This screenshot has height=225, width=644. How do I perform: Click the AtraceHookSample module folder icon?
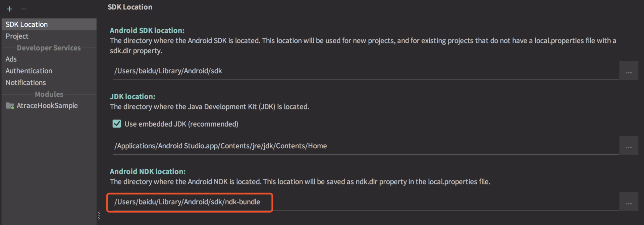(10, 106)
